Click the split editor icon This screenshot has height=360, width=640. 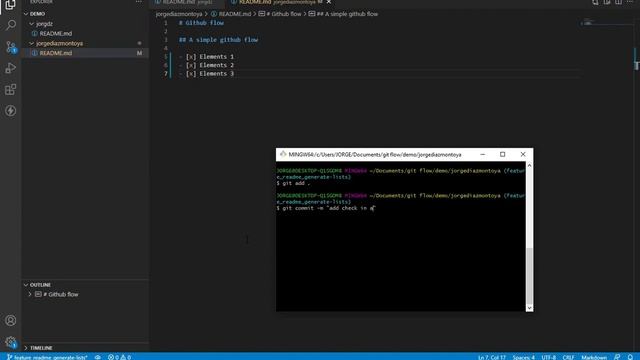point(618,2)
